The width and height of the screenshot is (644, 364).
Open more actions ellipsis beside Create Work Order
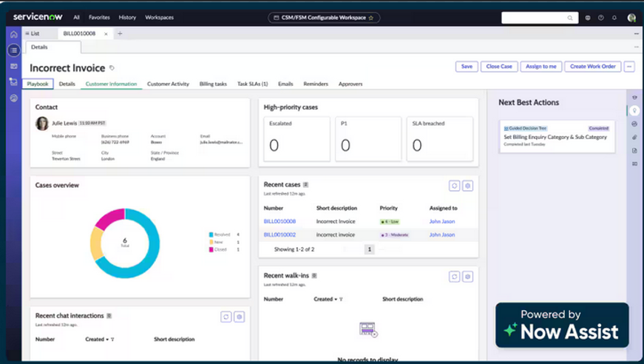tap(629, 67)
